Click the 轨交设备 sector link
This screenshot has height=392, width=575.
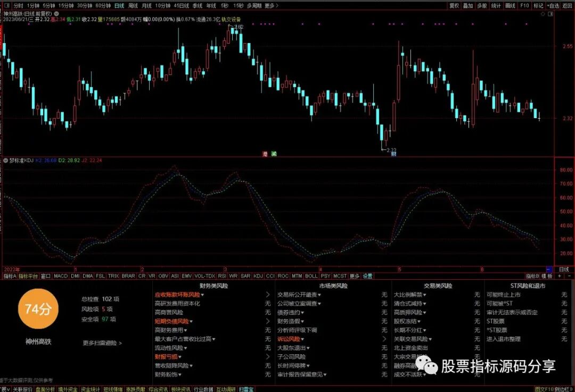pos(231,19)
